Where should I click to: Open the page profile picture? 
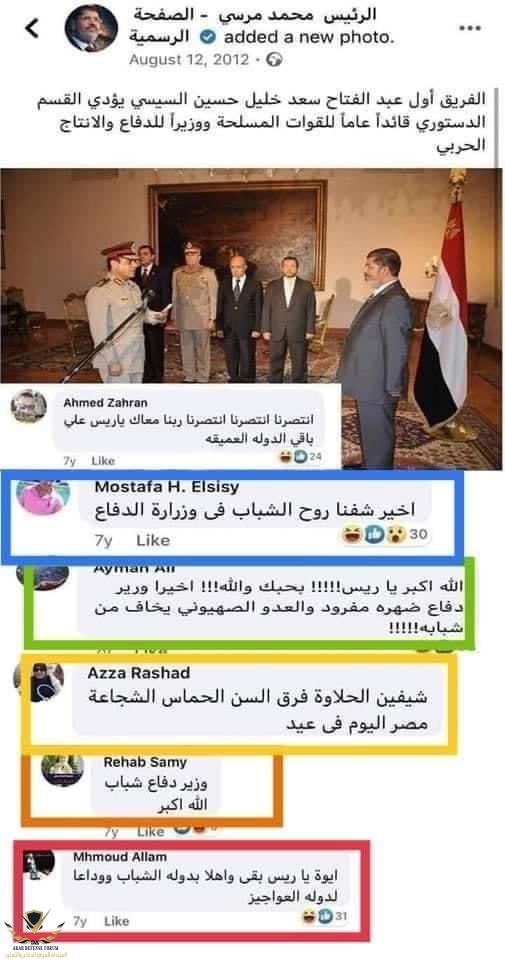(x=91, y=28)
